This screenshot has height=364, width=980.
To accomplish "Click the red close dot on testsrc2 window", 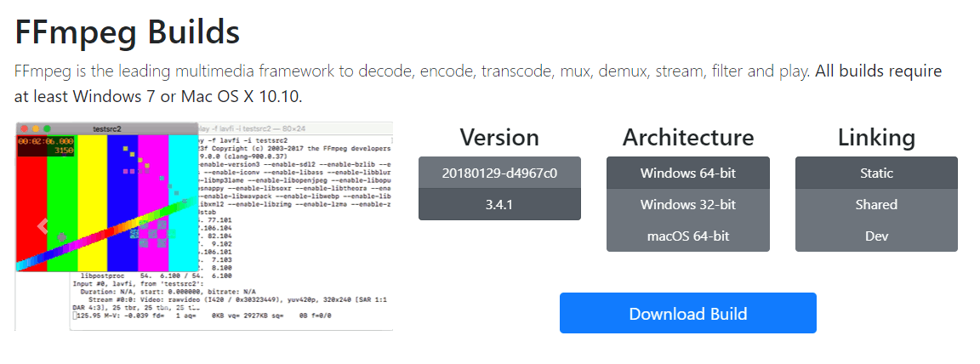I will click(25, 128).
